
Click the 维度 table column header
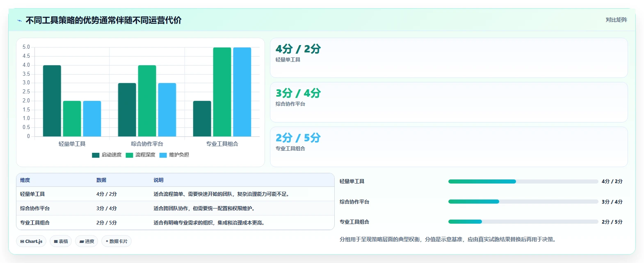(25, 180)
